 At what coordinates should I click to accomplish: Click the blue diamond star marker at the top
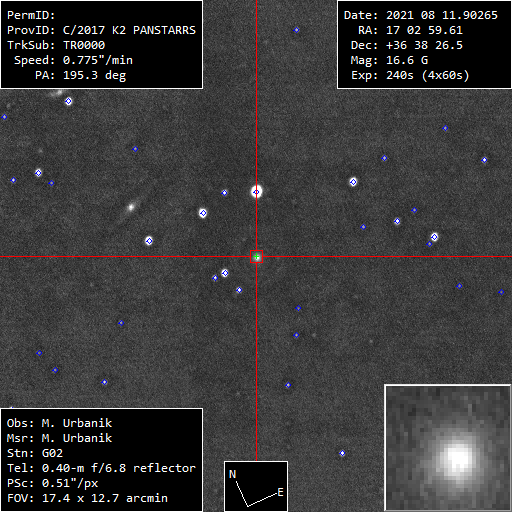296,30
